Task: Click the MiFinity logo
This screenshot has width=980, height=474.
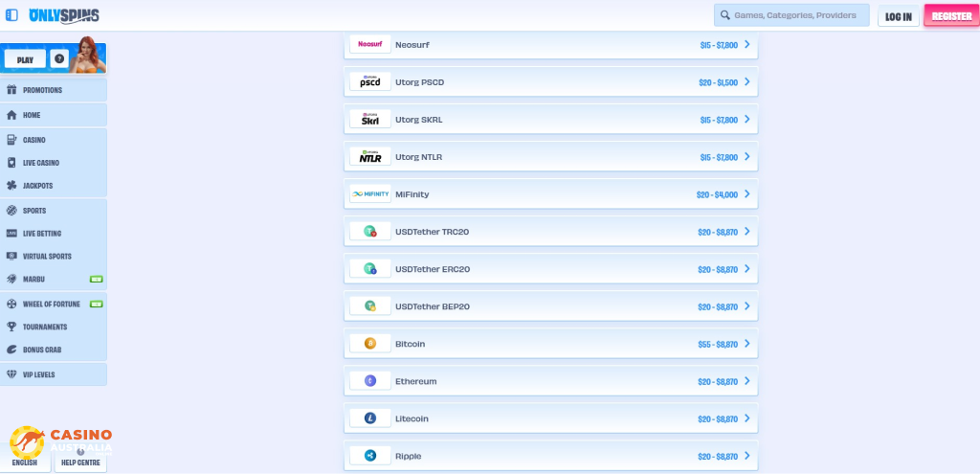Action: [x=369, y=194]
